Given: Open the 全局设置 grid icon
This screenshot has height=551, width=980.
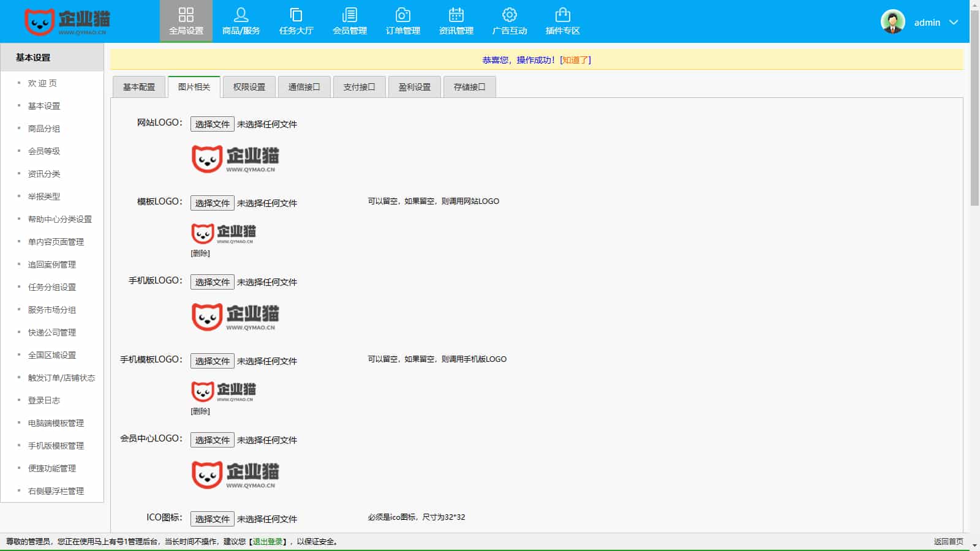Looking at the screenshot, I should coord(186,15).
